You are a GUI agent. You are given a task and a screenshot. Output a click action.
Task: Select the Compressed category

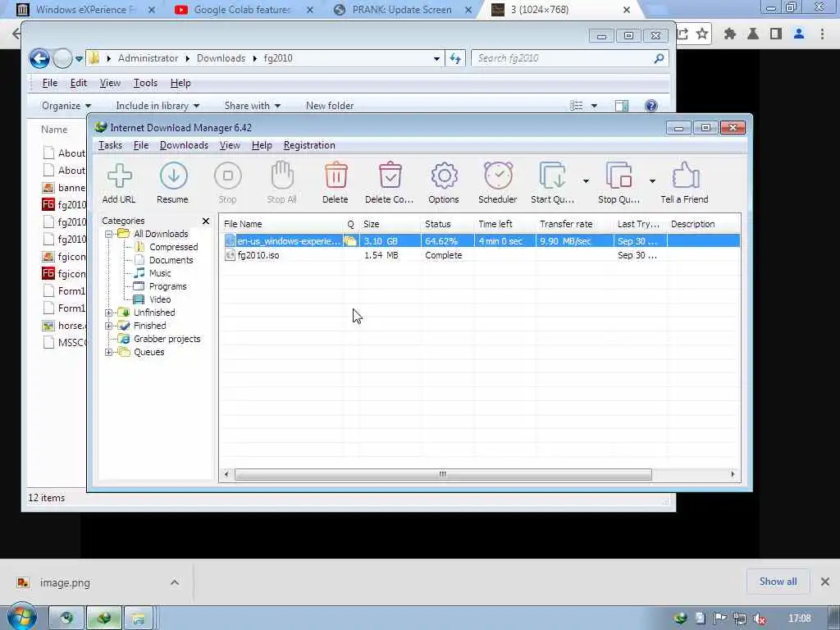click(x=174, y=247)
